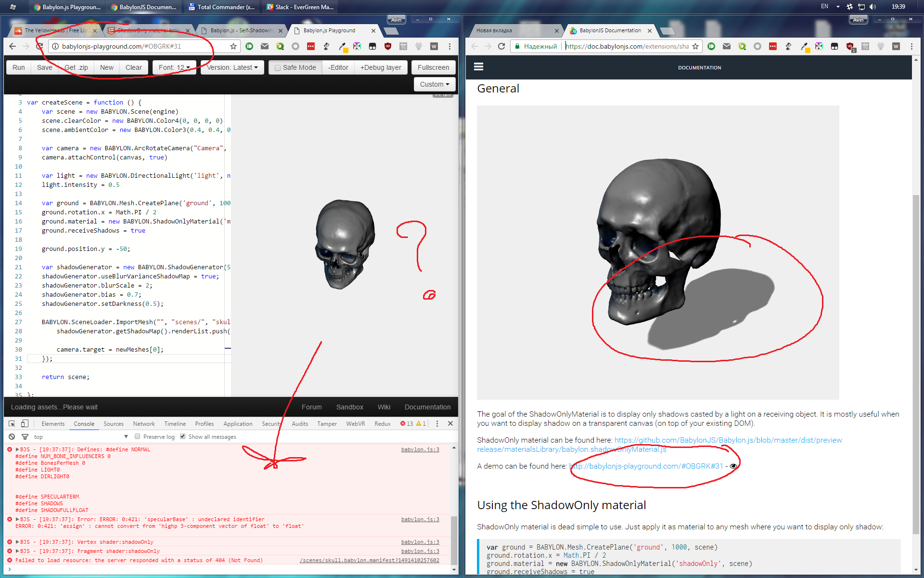Open documentation hamburger menu

478,66
